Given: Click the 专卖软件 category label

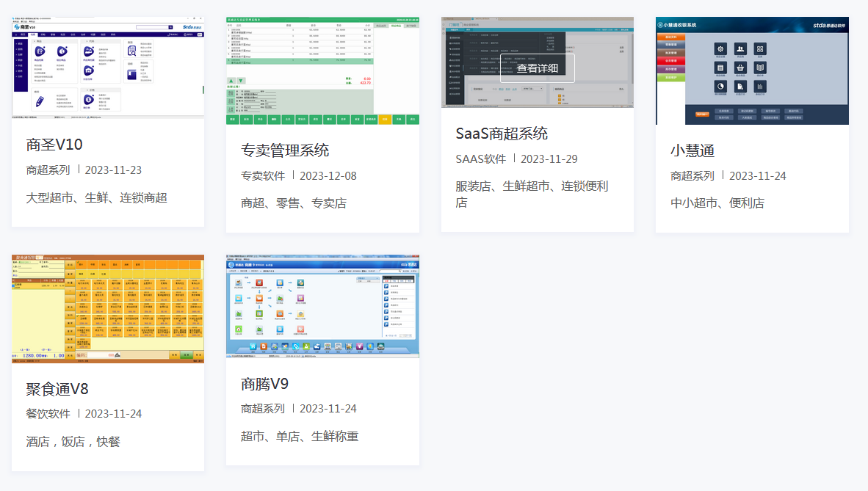Looking at the screenshot, I should 263,175.
